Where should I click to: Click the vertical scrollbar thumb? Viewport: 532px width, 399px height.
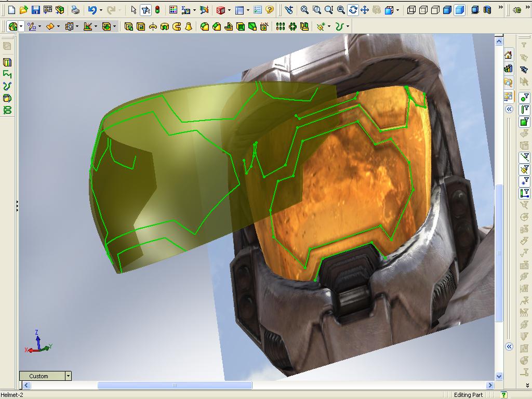click(x=499, y=253)
